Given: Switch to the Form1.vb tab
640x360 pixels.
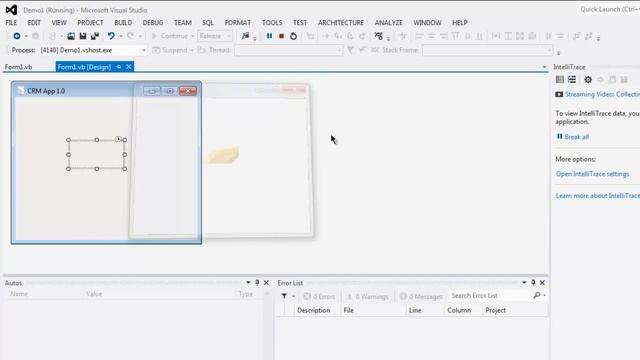Looking at the screenshot, I should (18, 67).
